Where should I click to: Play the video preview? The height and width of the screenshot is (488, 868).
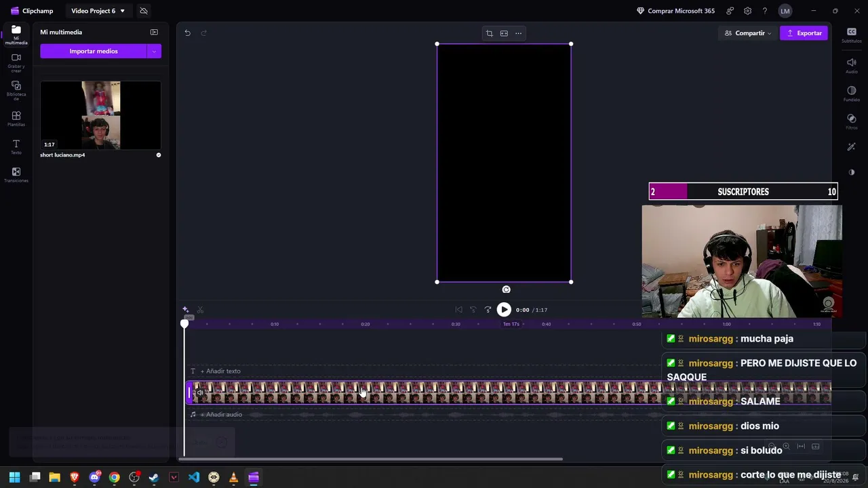click(x=504, y=310)
